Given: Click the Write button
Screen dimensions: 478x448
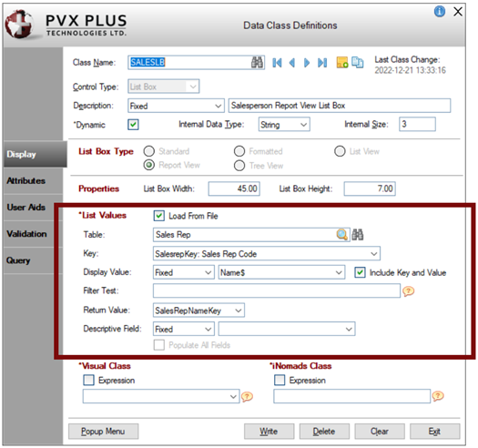Looking at the screenshot, I should [x=269, y=432].
